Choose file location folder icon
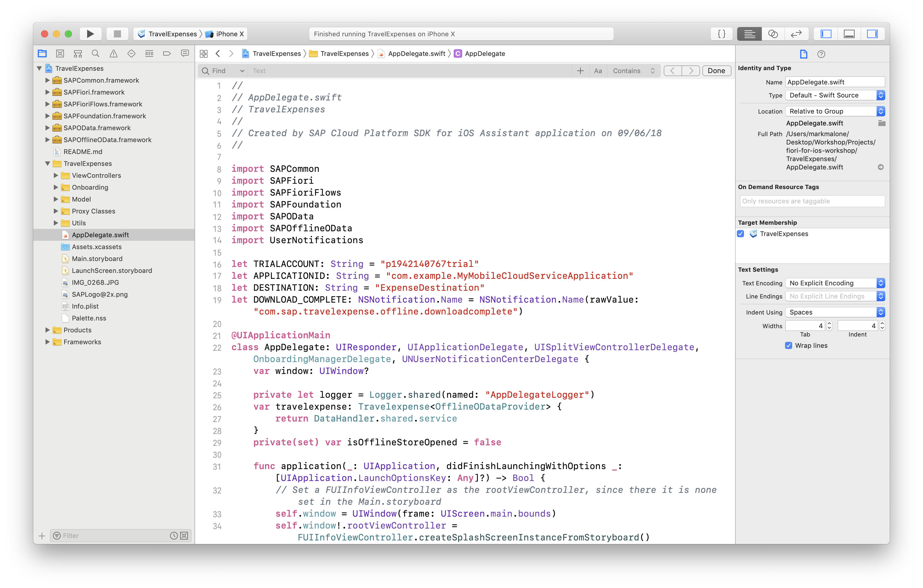This screenshot has width=923, height=588. click(881, 123)
